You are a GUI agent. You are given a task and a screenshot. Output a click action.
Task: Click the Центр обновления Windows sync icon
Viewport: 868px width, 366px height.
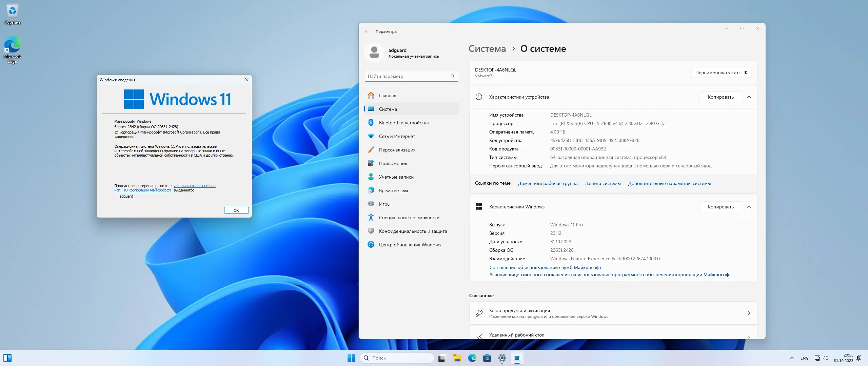tap(371, 245)
